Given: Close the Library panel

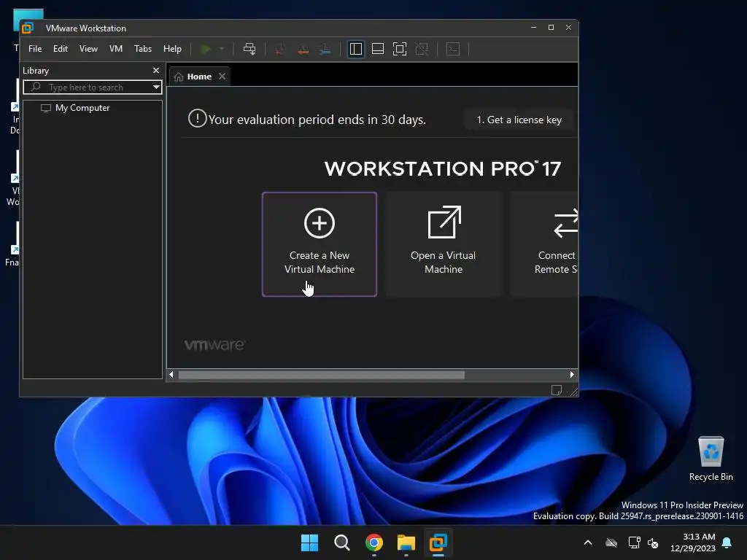Looking at the screenshot, I should point(156,71).
